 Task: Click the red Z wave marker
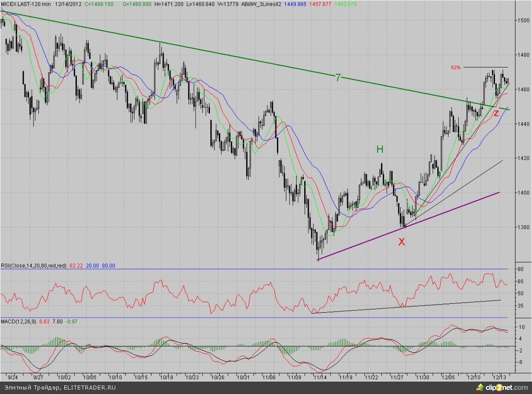pyautogui.click(x=496, y=113)
